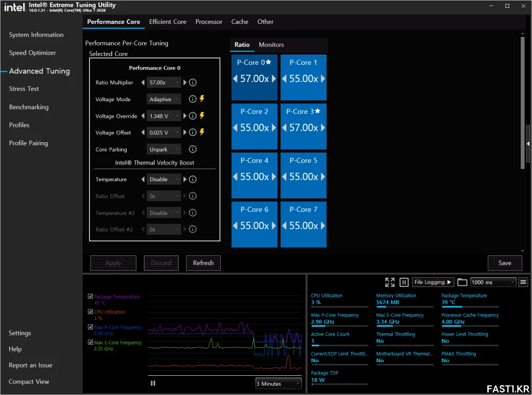Decrease P-Core 6 ratio with left arrow
The height and width of the screenshot is (395, 532).
[x=235, y=226]
